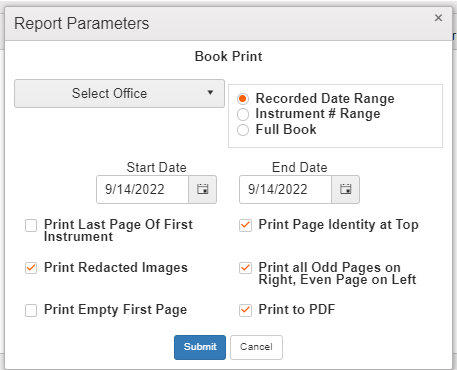The height and width of the screenshot is (370, 457).
Task: Uncheck Print Redacted Images
Action: (31, 268)
